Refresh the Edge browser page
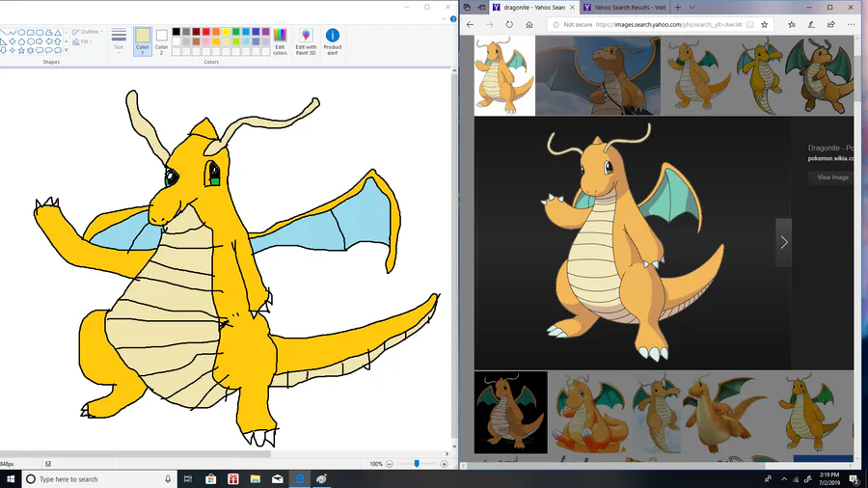868x488 pixels. (509, 25)
